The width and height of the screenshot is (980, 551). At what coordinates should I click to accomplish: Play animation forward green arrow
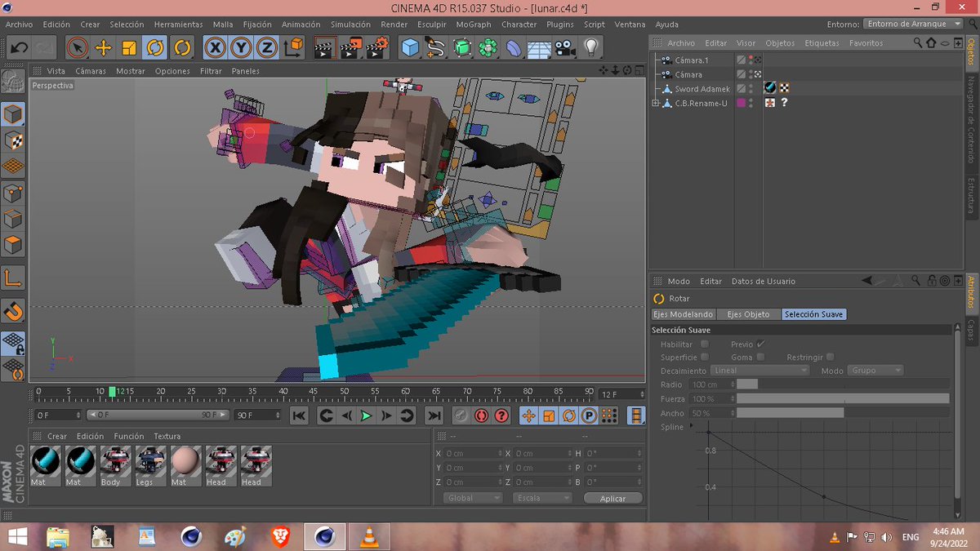366,415
